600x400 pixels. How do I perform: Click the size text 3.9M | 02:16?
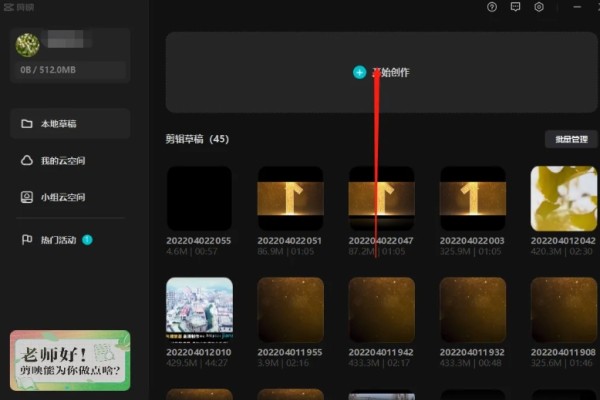pyautogui.click(x=283, y=363)
